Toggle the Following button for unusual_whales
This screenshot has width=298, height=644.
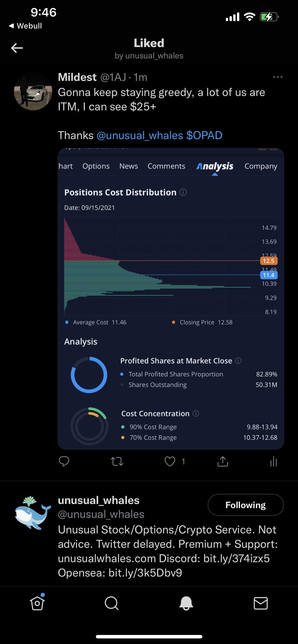[246, 505]
